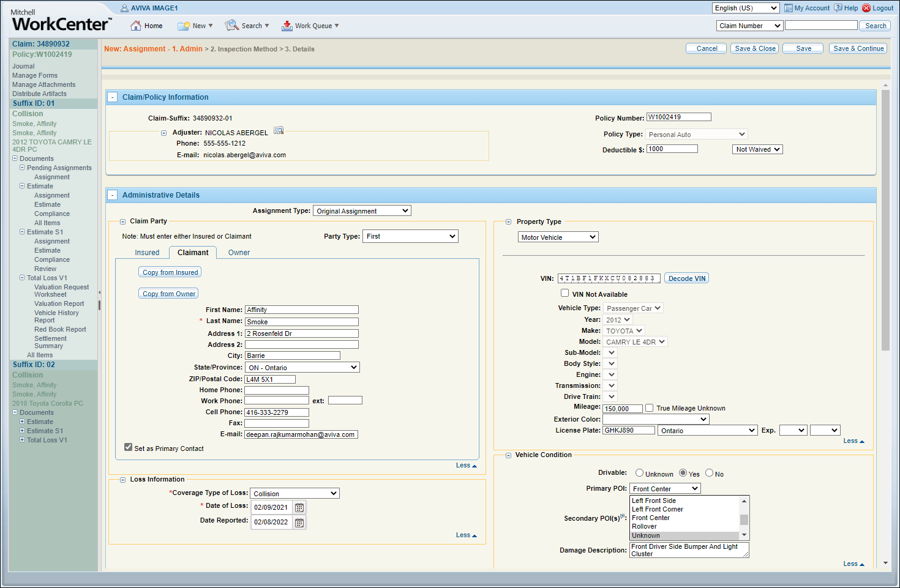
Task: Toggle the VIN Not Available checkbox
Action: click(564, 293)
